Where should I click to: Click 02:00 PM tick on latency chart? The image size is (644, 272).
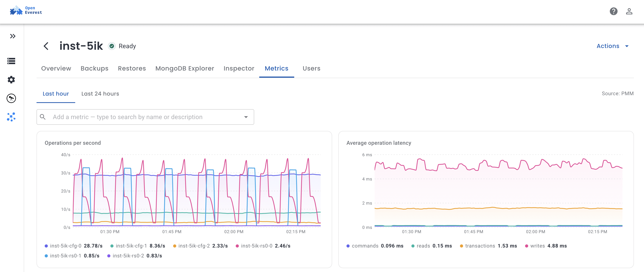pos(536,232)
